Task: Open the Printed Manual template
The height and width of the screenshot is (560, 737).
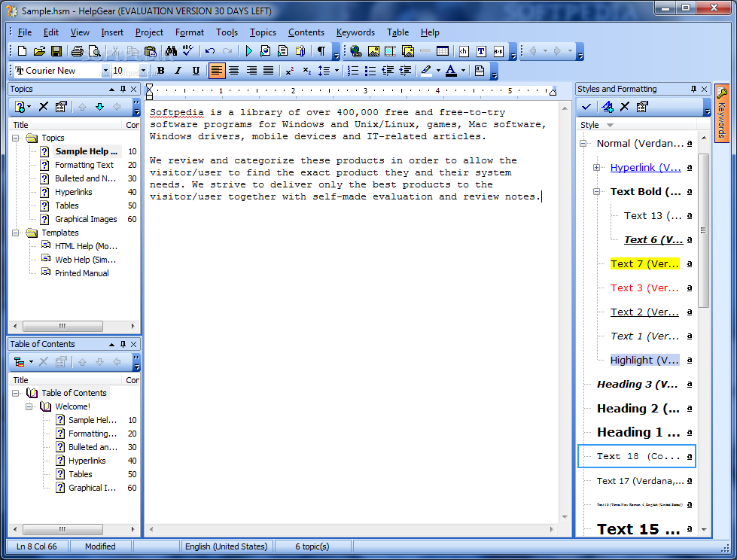Action: (x=82, y=273)
